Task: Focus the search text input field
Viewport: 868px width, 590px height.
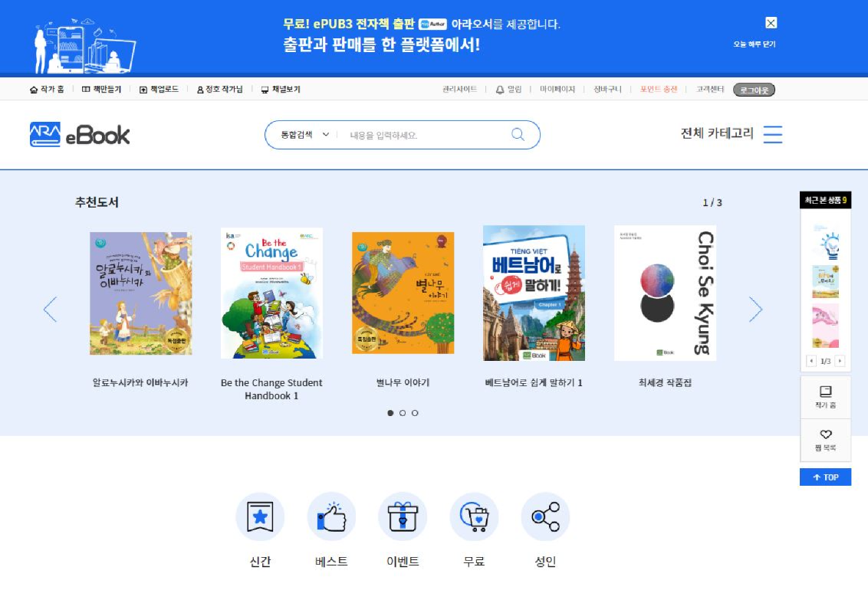Action: click(423, 135)
